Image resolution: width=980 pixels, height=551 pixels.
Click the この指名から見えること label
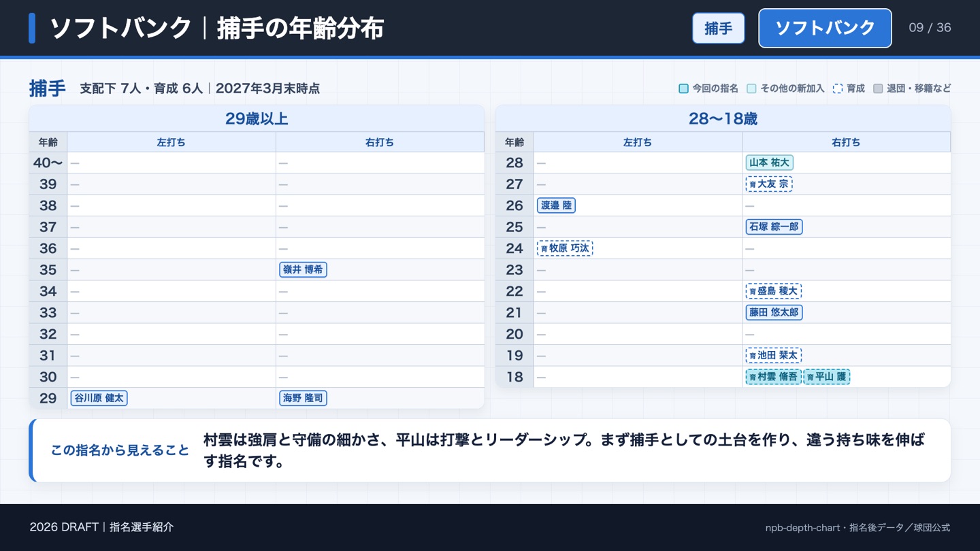click(120, 450)
